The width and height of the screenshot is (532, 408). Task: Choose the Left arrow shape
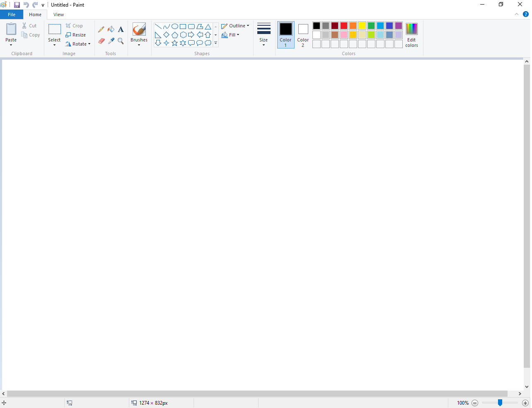coord(200,35)
